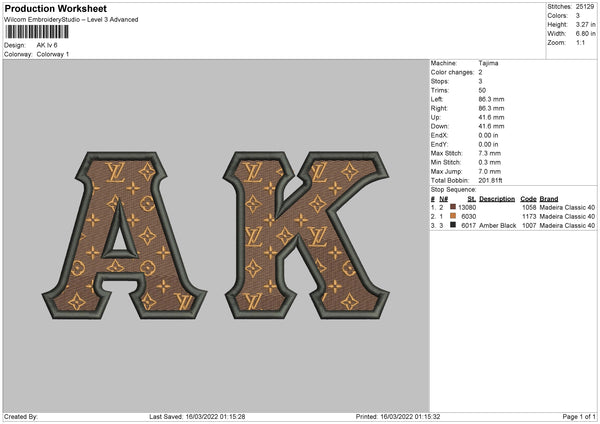Image resolution: width=600 pixels, height=424 pixels.
Task: Select the design name 'AK lv 6'
Action: [x=47, y=45]
